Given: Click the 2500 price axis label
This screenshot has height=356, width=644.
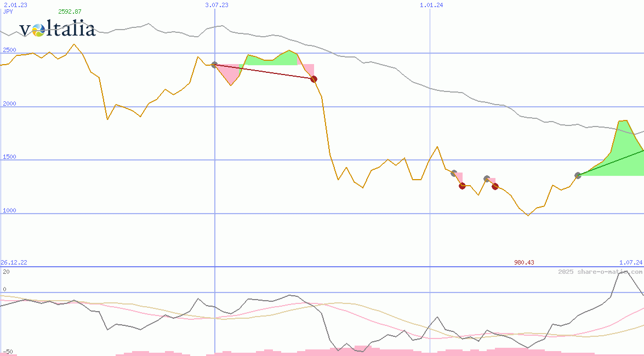Looking at the screenshot, I should [x=9, y=50].
